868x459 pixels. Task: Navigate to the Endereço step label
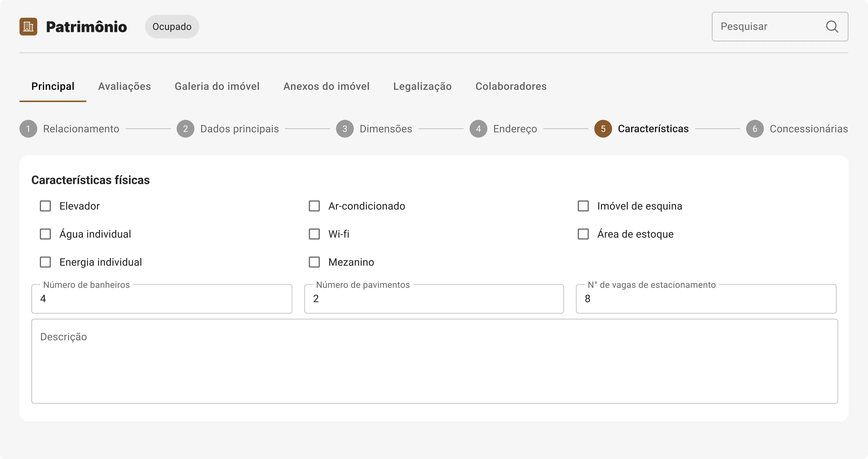(515, 129)
